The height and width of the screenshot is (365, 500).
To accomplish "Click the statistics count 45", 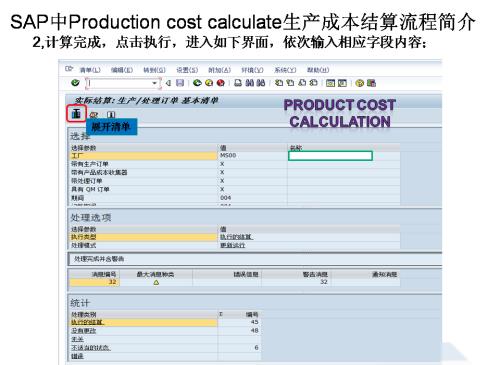I will (254, 322).
